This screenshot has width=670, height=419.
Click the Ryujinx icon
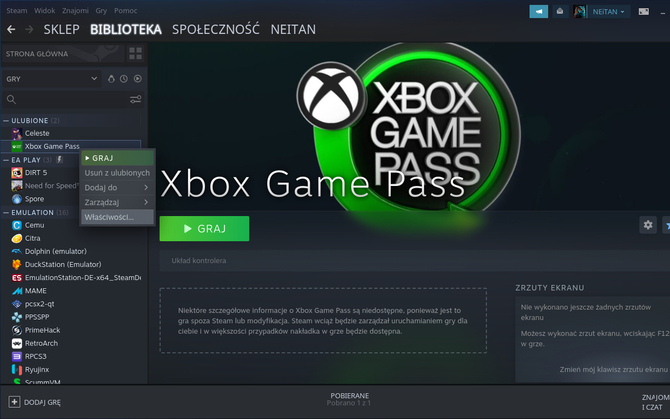click(17, 369)
